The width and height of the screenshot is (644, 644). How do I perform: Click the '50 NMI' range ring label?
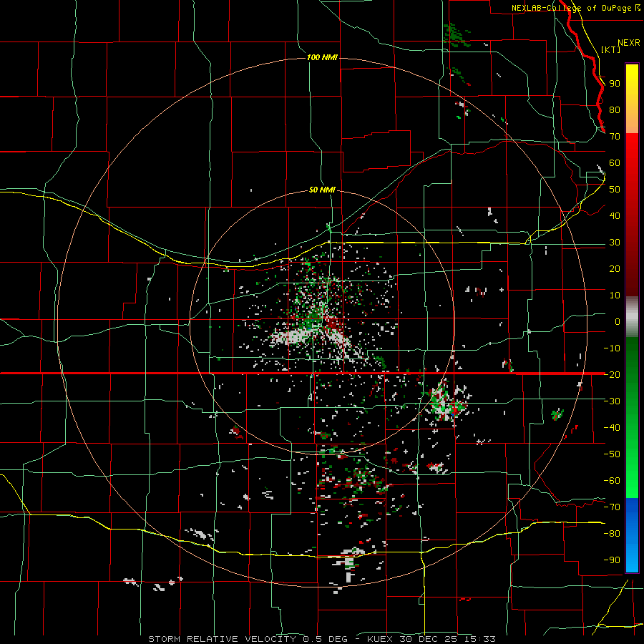tap(322, 190)
